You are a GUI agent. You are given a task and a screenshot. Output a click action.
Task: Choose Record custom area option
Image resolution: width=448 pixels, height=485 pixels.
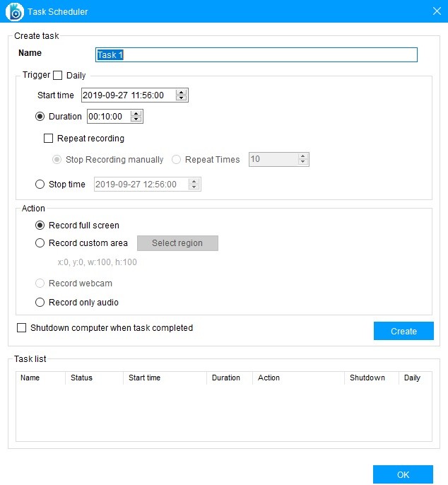click(40, 243)
